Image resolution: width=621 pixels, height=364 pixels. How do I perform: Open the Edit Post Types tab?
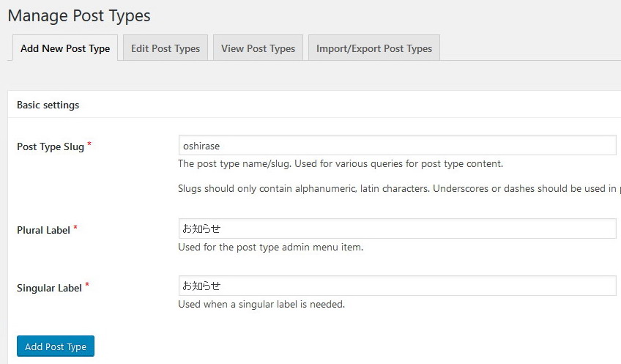[166, 48]
